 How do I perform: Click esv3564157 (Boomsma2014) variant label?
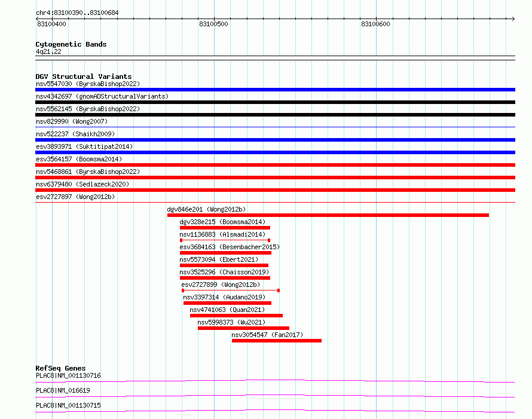pos(79,159)
